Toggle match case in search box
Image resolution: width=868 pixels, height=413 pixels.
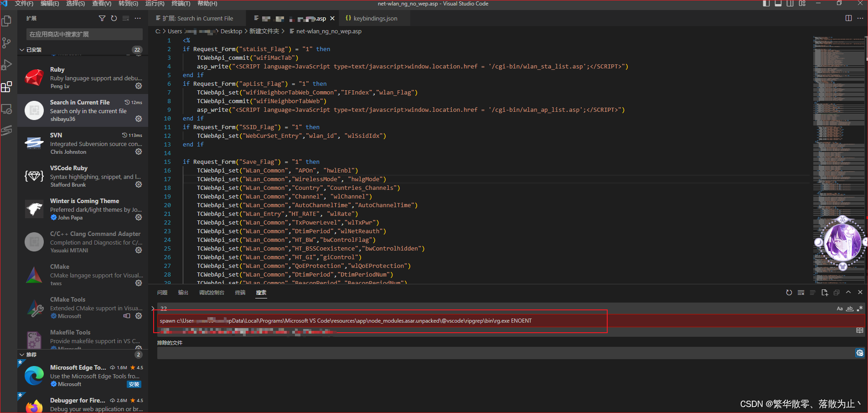point(840,308)
